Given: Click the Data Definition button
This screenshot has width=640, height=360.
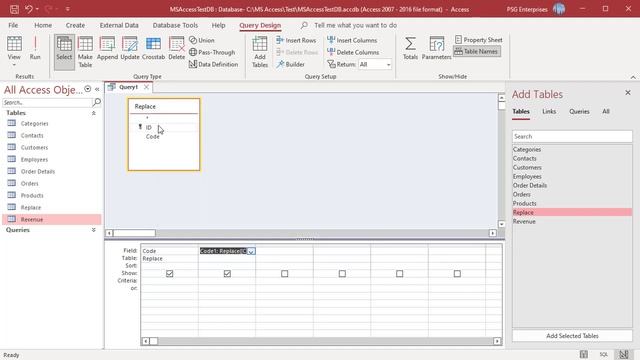Looking at the screenshot, I should point(213,64).
